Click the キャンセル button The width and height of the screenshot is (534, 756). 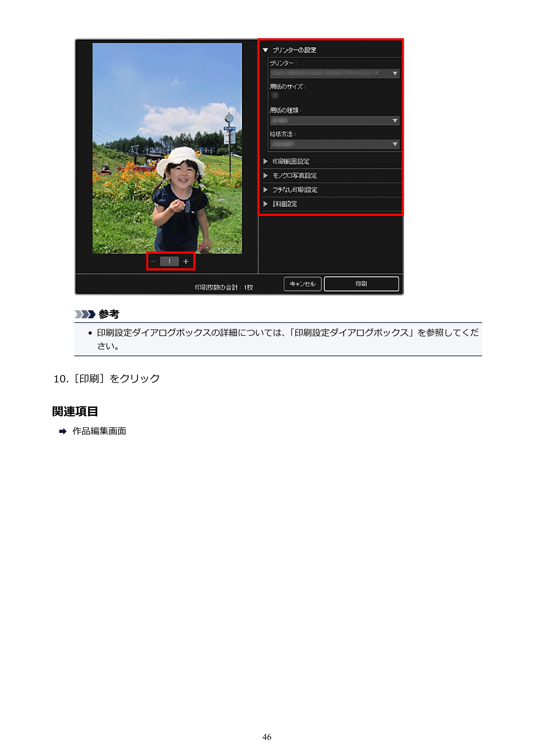click(303, 284)
